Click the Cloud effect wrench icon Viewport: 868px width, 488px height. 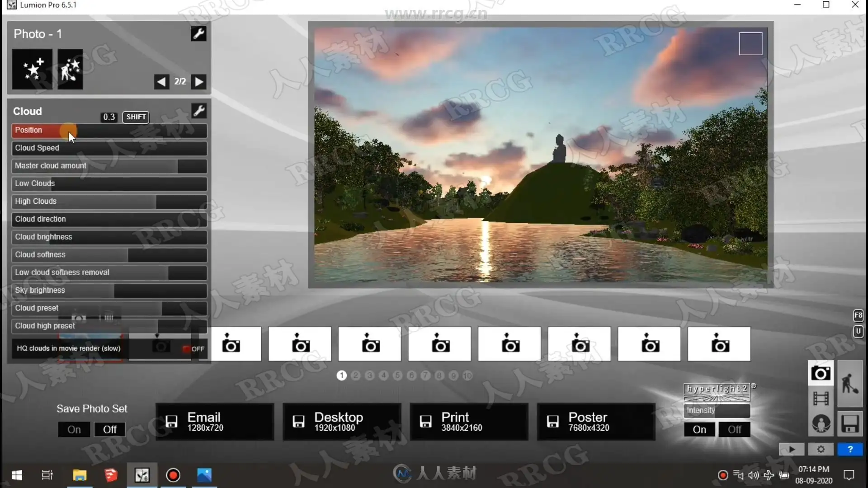click(x=199, y=111)
